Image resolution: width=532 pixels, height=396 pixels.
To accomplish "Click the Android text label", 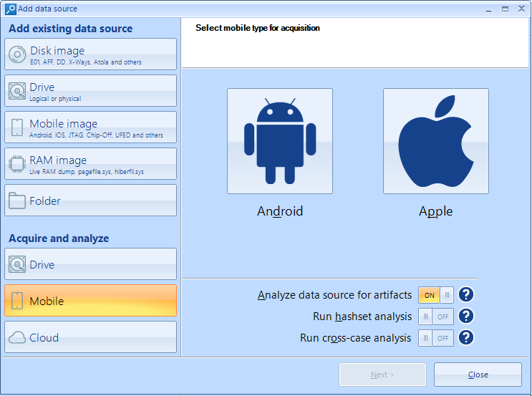I will coord(280,211).
